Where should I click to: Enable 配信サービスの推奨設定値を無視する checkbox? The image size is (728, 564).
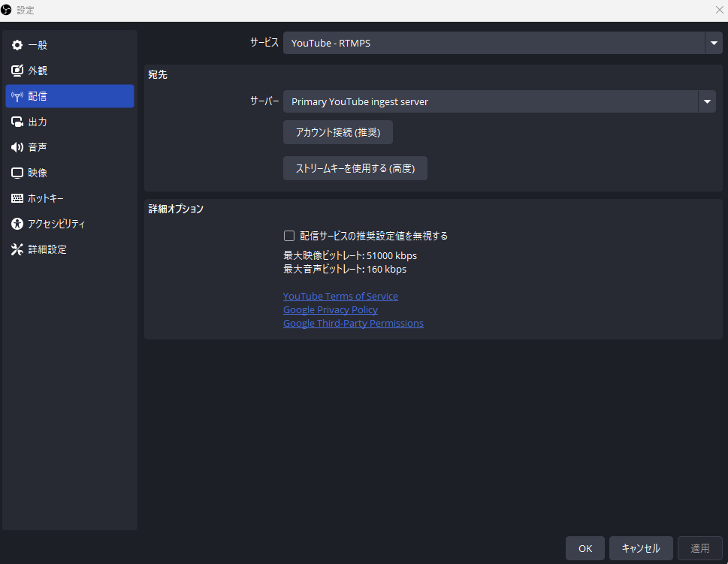pos(289,235)
